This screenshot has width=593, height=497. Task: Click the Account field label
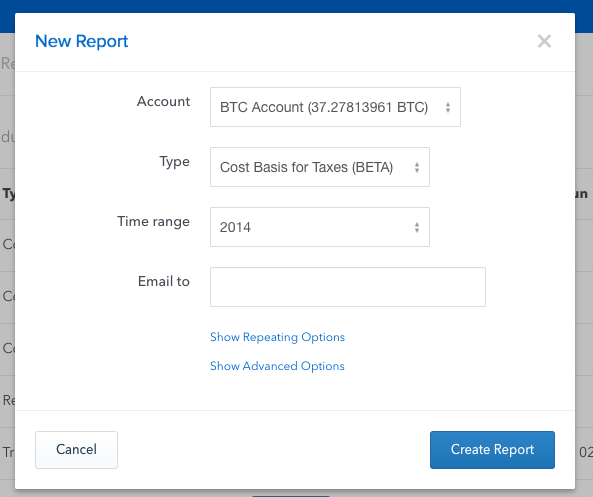pos(163,101)
